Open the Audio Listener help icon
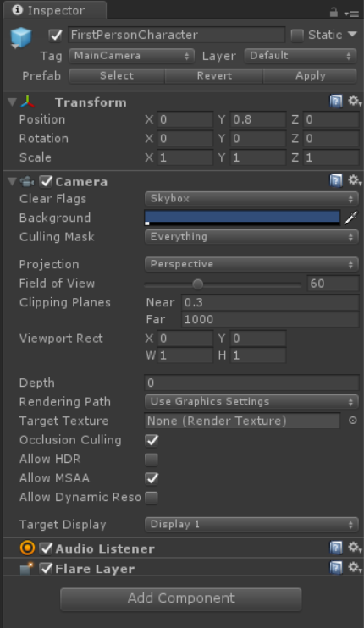This screenshot has width=364, height=628. click(336, 547)
